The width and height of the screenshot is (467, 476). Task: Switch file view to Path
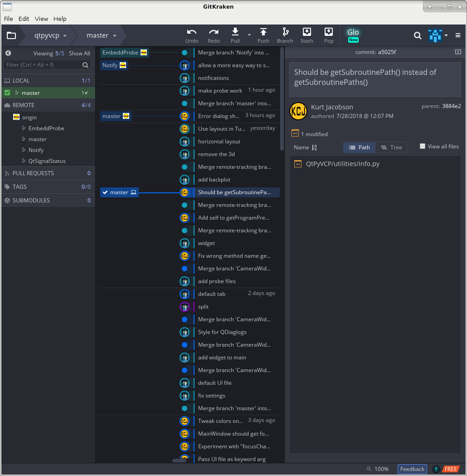click(360, 147)
